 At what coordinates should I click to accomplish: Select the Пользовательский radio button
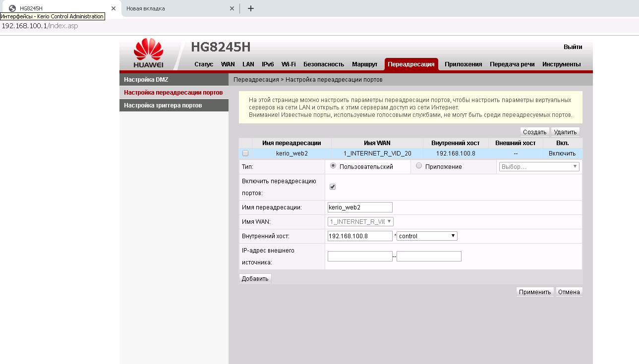click(333, 166)
